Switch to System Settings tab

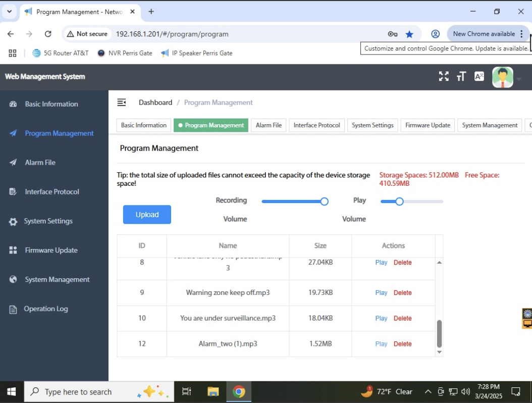[x=373, y=125]
